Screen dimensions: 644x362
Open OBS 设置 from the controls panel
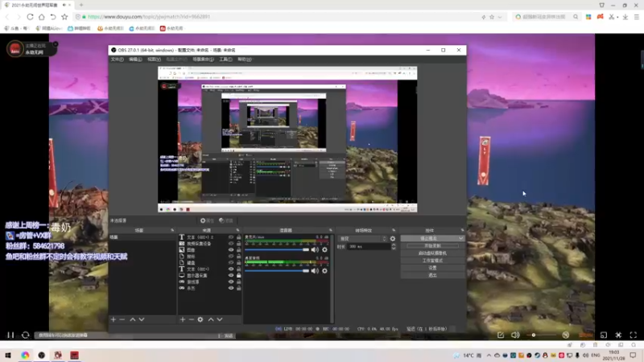pos(432,268)
